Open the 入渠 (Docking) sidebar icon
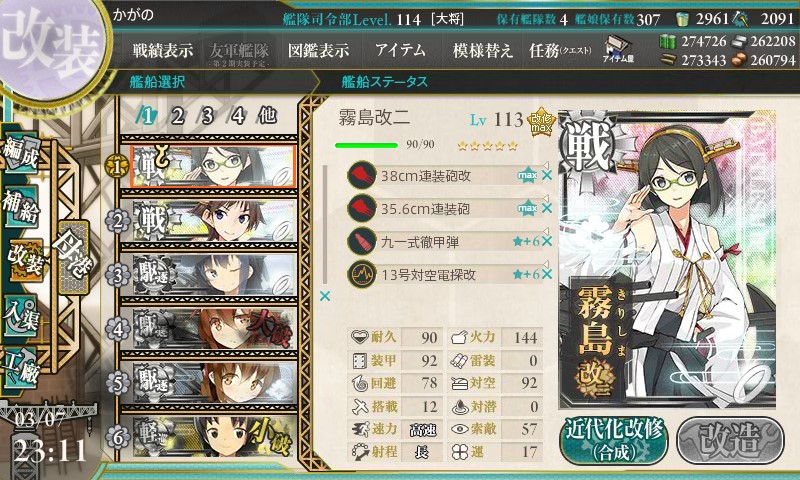Screen dimensions: 800x480 (21, 314)
